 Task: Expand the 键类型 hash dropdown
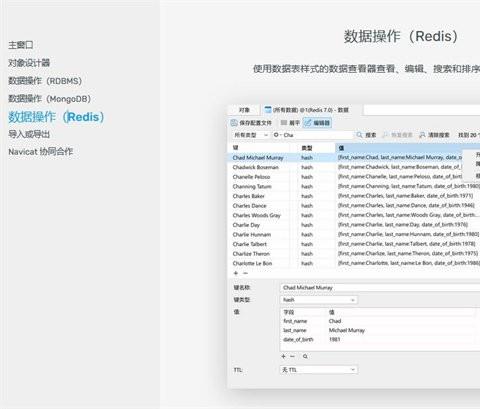point(319,300)
